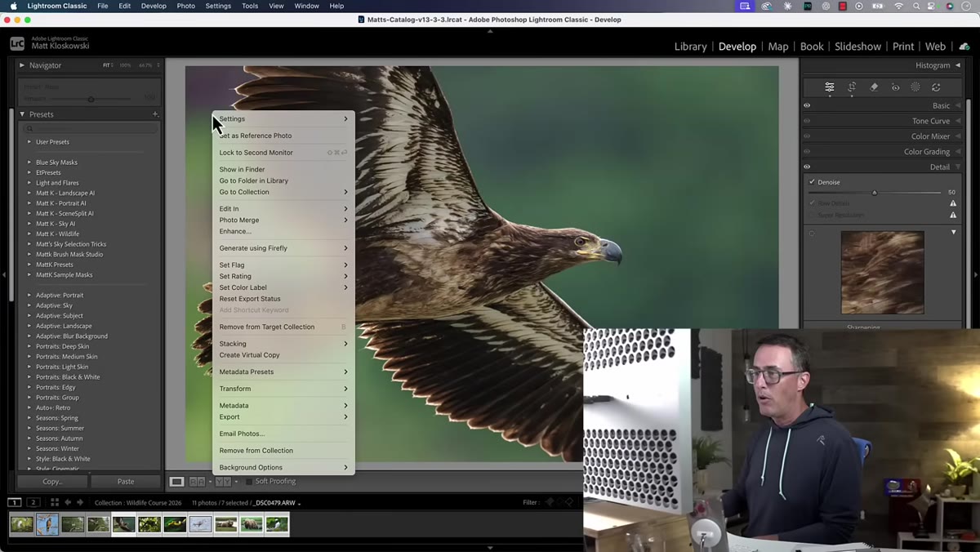Select the rightmost tool strip icon beside Masking
Image resolution: width=980 pixels, height=552 pixels.
(x=936, y=87)
